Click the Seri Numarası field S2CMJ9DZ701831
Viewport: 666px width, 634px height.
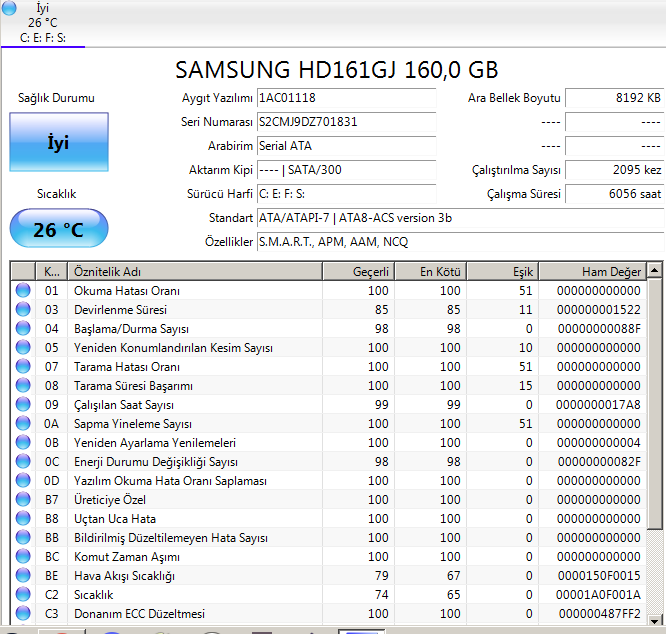[x=347, y=122]
